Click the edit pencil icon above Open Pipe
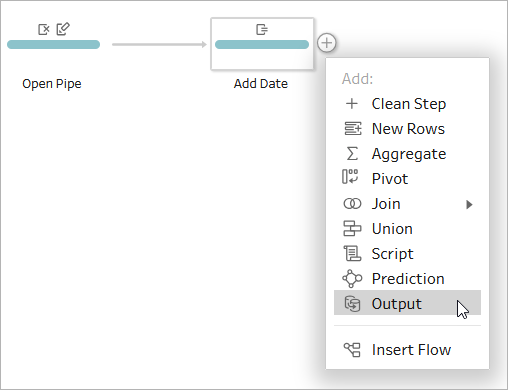The image size is (508, 390). [x=63, y=29]
